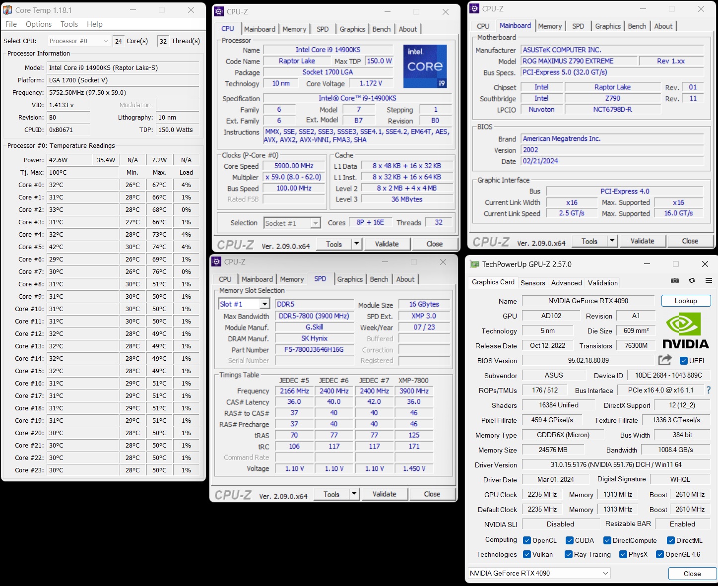Click the Part Number F5-7800J3646H16G
The height and width of the screenshot is (588, 718).
(x=314, y=350)
